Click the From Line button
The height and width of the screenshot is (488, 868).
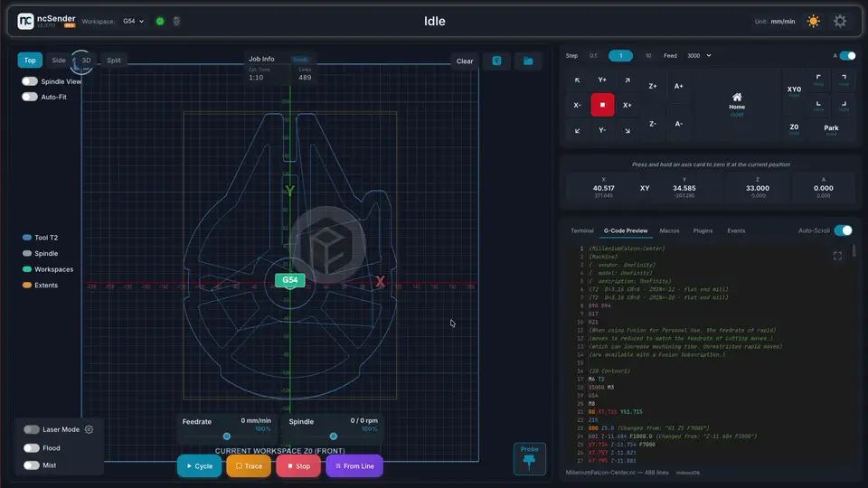tap(354, 466)
